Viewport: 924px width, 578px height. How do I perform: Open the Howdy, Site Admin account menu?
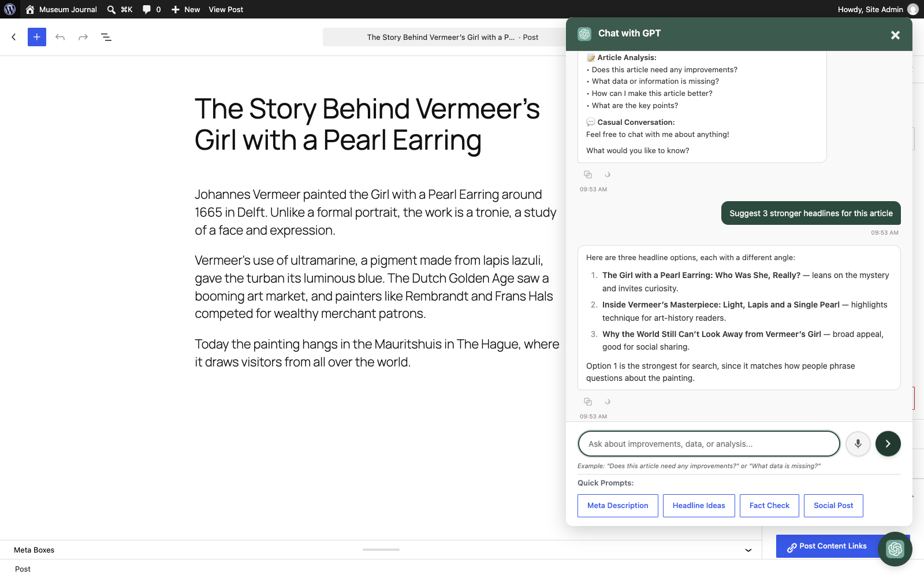point(878,9)
